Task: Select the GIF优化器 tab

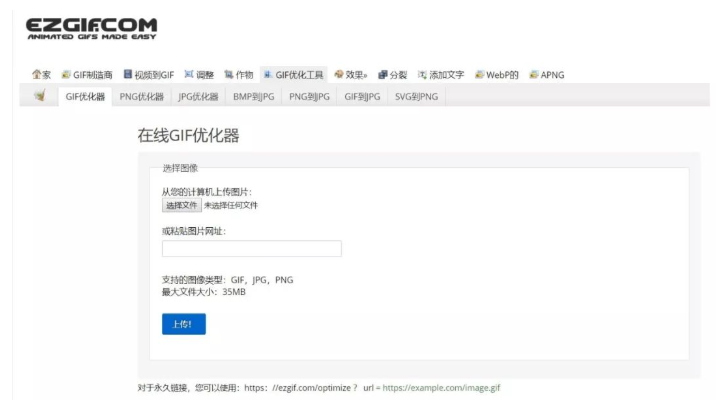Action: (85, 97)
